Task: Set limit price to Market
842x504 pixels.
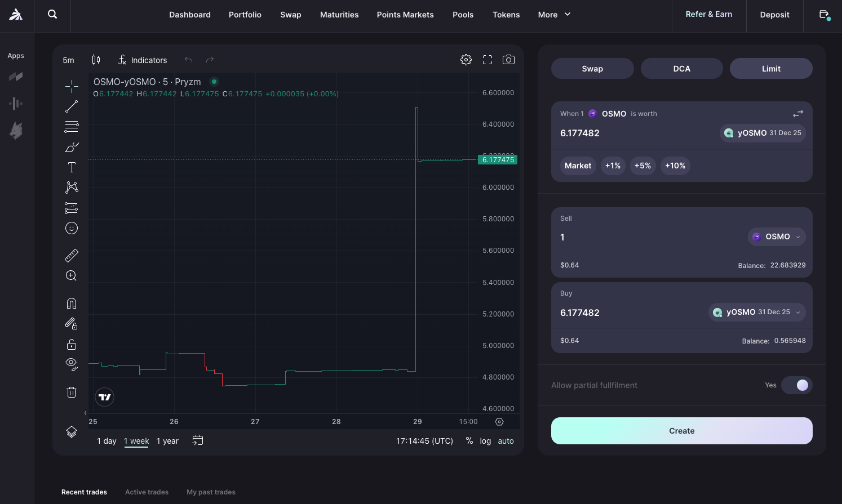Action: 578,166
